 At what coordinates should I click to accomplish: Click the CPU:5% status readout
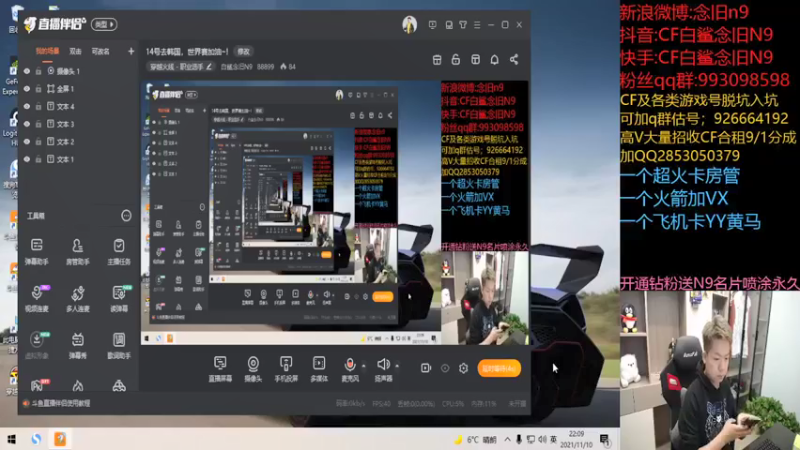pyautogui.click(x=453, y=404)
